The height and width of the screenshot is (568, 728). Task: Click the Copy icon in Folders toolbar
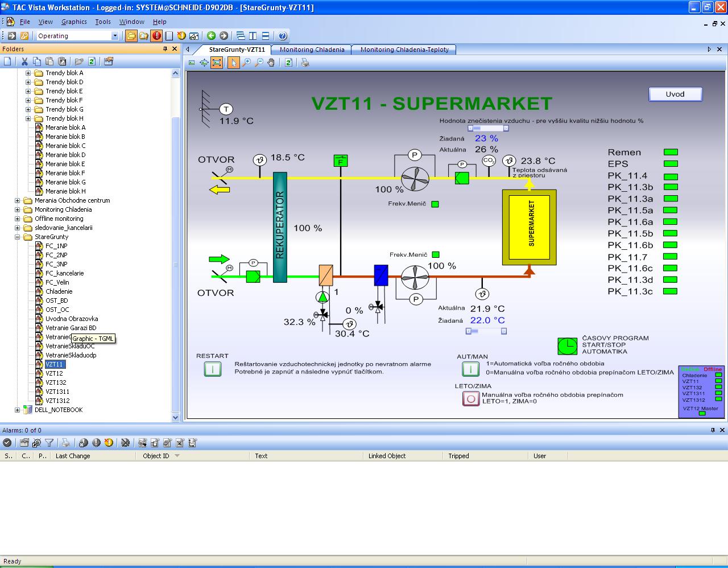37,61
